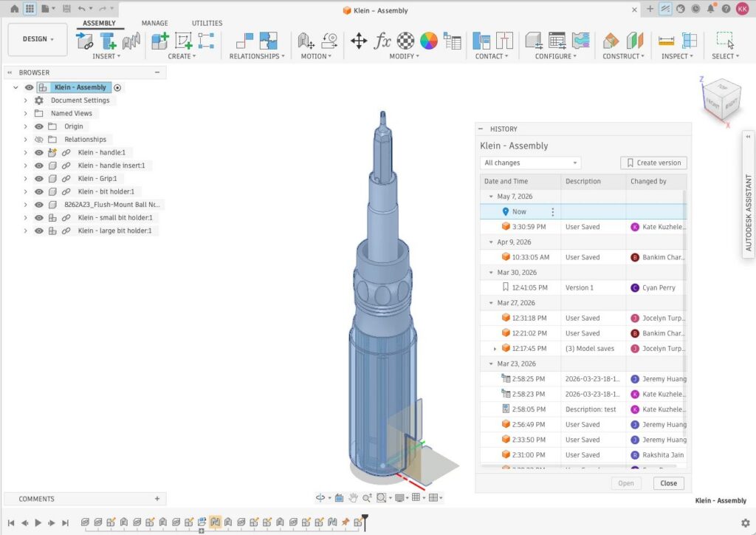Expand the Named Views node
The image size is (756, 535).
point(26,113)
